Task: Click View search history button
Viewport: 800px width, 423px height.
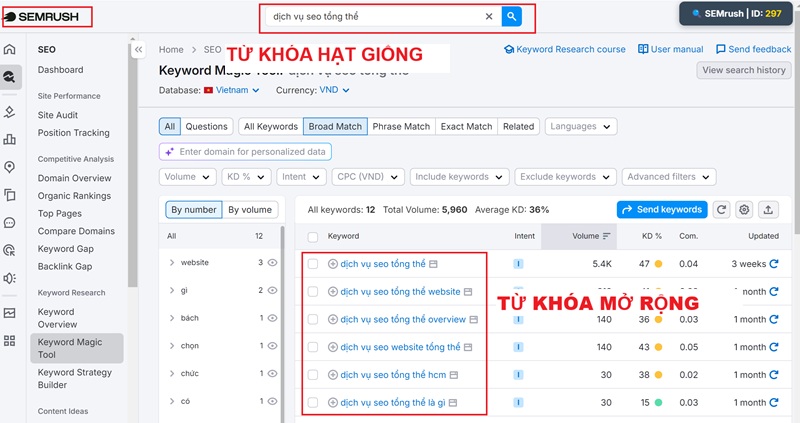Action: [744, 70]
